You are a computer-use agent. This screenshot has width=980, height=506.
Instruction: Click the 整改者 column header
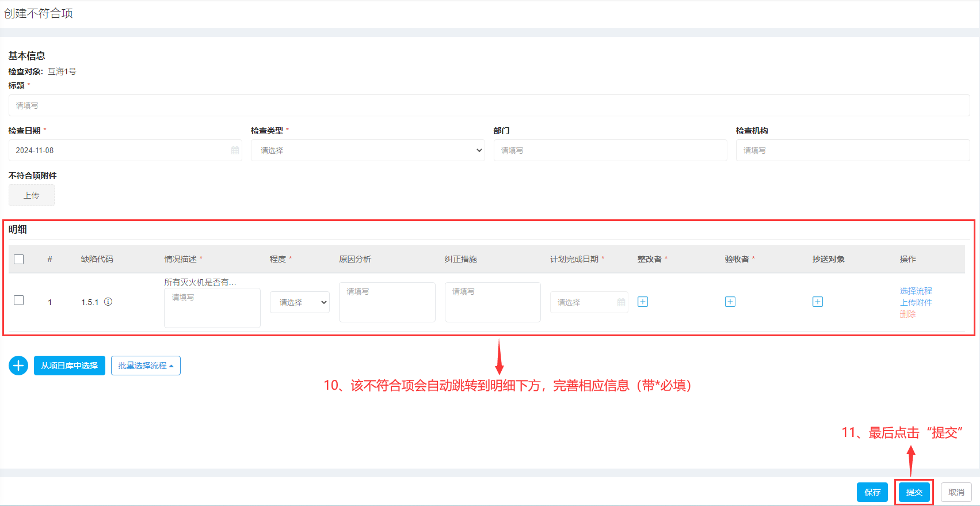tap(650, 259)
